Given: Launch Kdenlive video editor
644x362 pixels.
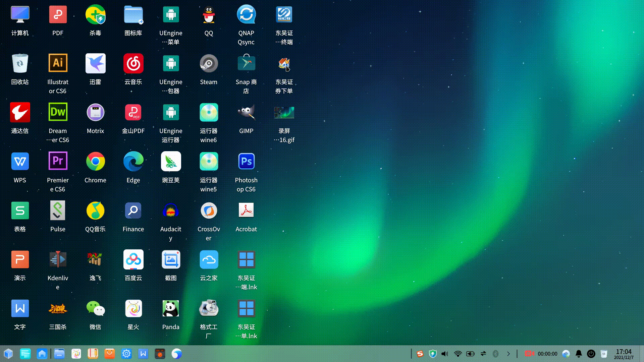Looking at the screenshot, I should coord(58,259).
